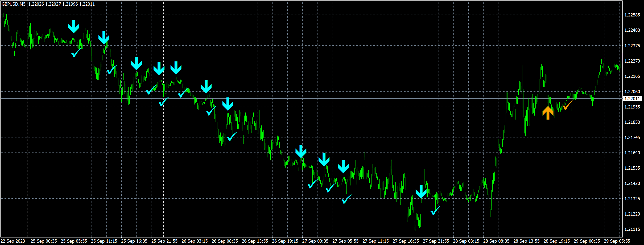Click the 25 Sep 21:55 time label
644x245 pixels.
click(164, 241)
